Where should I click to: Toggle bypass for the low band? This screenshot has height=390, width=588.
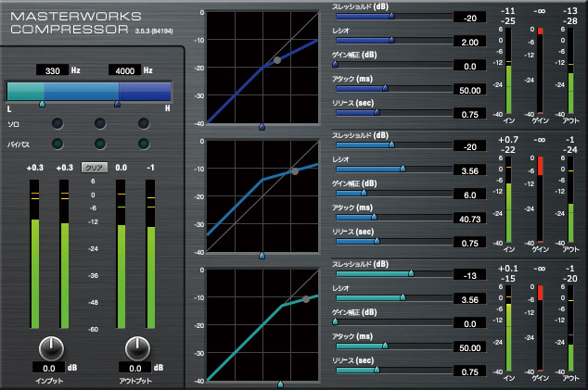pos(58,144)
